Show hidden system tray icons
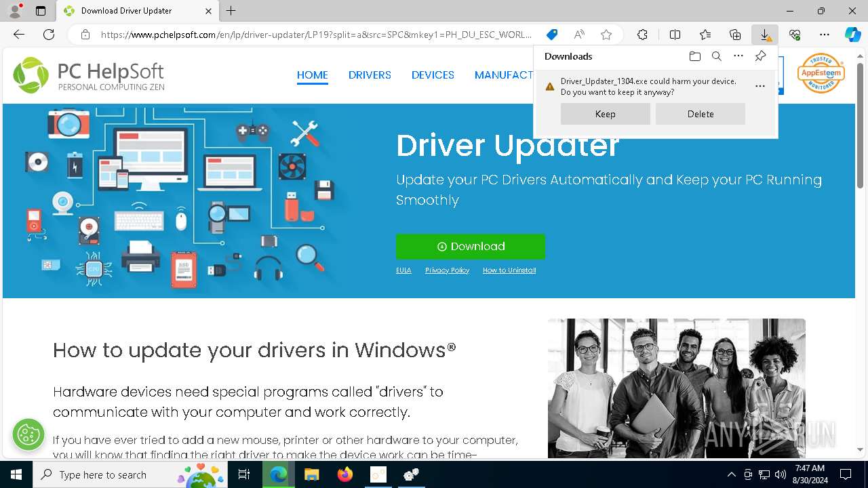Viewport: 868px width, 488px height. pyautogui.click(x=731, y=474)
